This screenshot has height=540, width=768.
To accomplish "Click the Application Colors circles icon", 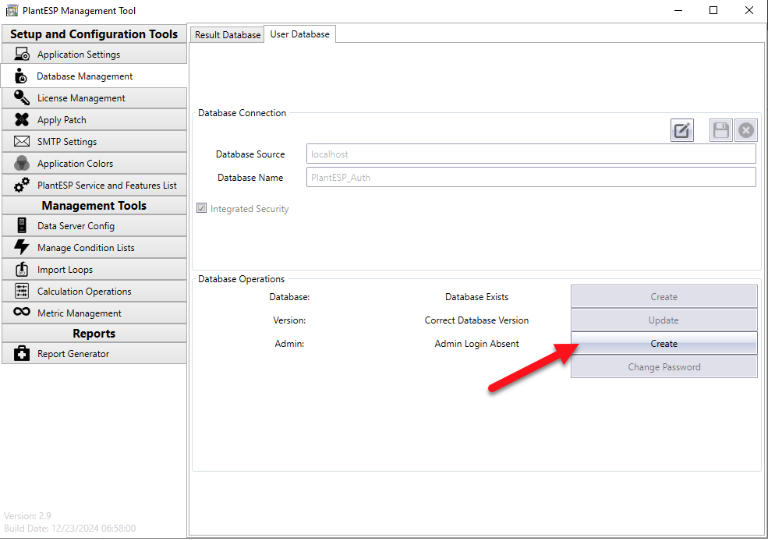I will pos(22,163).
